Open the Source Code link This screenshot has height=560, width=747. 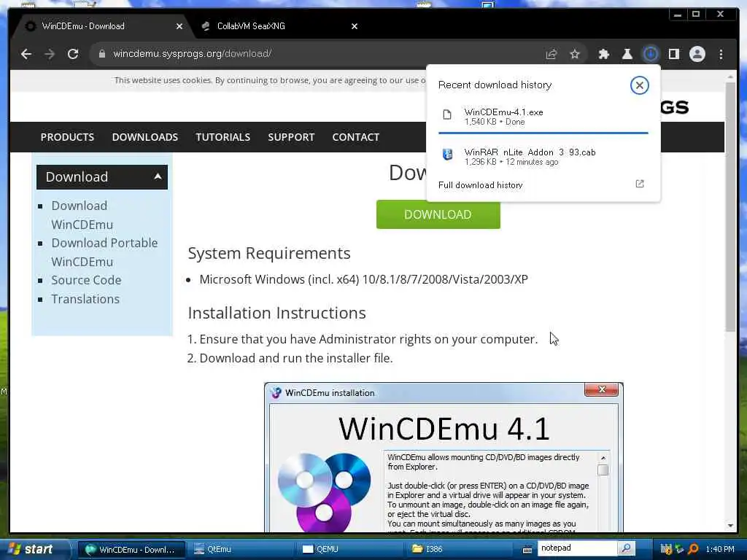click(86, 280)
